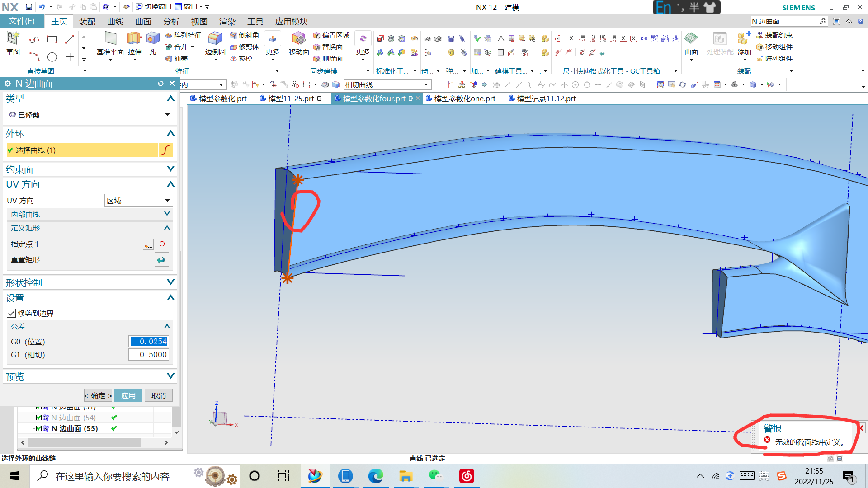Select the line sketch tool
This screenshot has width=868, height=488.
point(70,39)
